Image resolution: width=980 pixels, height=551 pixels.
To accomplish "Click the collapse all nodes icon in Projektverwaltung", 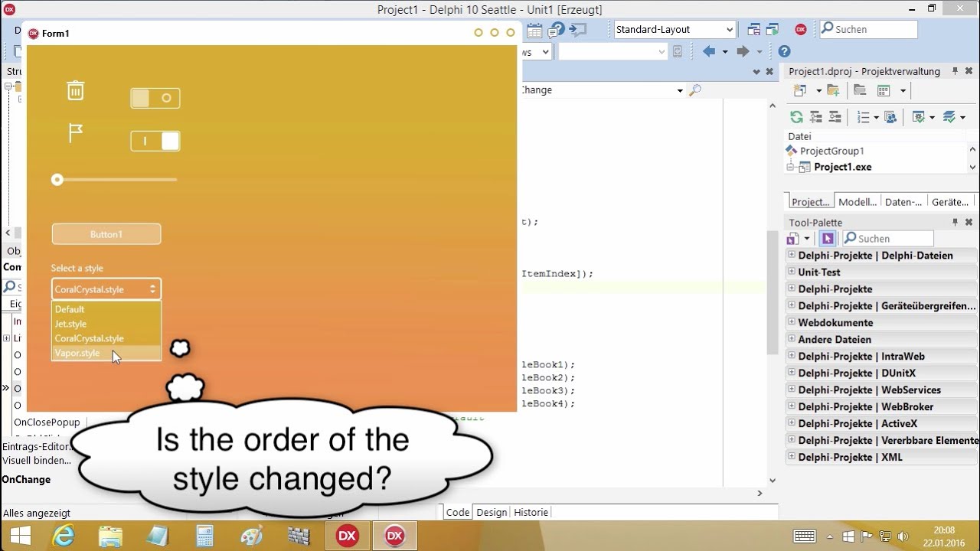I will point(835,117).
